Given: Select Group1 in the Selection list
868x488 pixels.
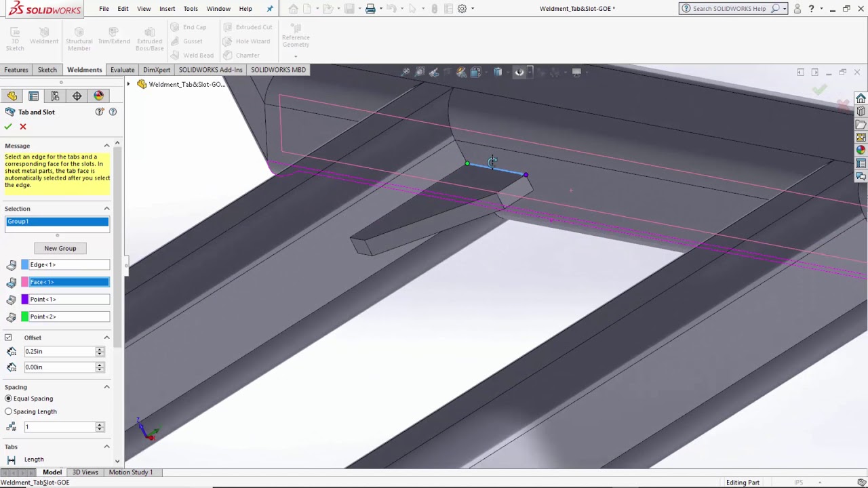Looking at the screenshot, I should pos(57,222).
